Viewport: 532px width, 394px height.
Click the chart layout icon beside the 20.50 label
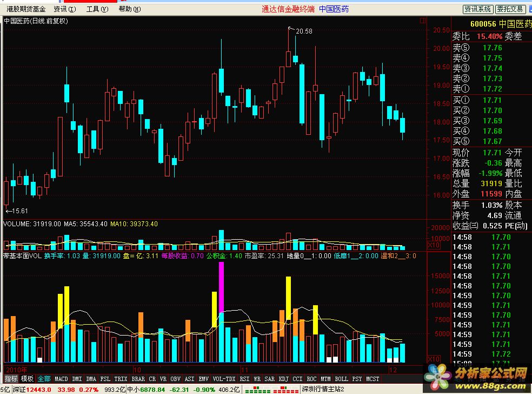pos(422,21)
